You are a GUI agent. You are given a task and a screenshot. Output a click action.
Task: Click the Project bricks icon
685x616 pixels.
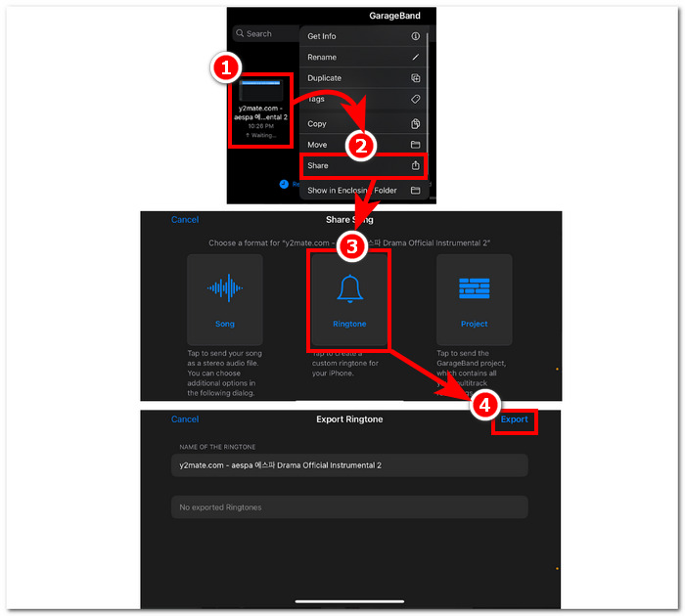pyautogui.click(x=474, y=288)
